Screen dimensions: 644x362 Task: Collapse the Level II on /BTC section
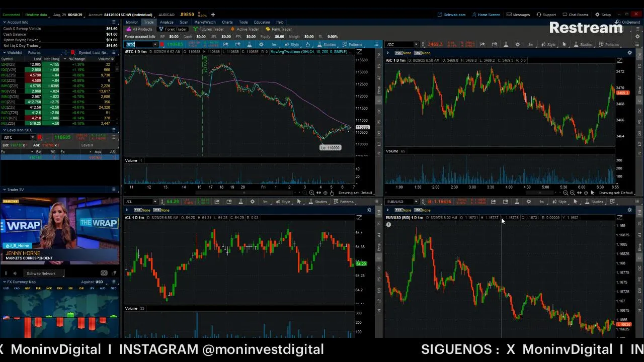[4, 130]
